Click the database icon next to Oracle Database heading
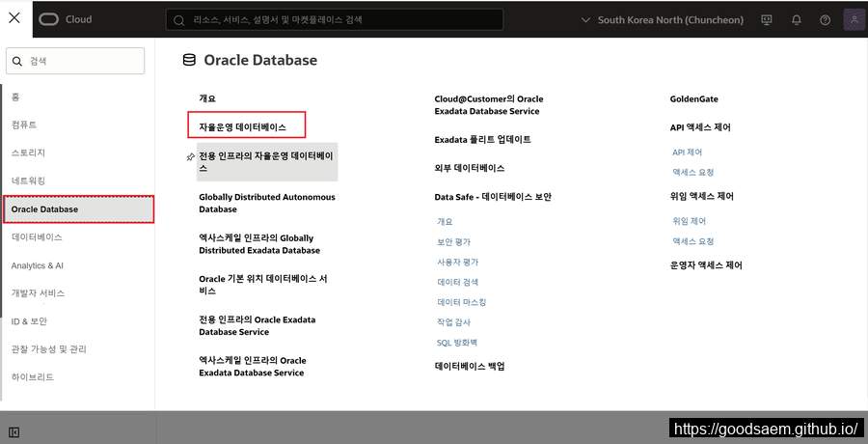 (189, 60)
